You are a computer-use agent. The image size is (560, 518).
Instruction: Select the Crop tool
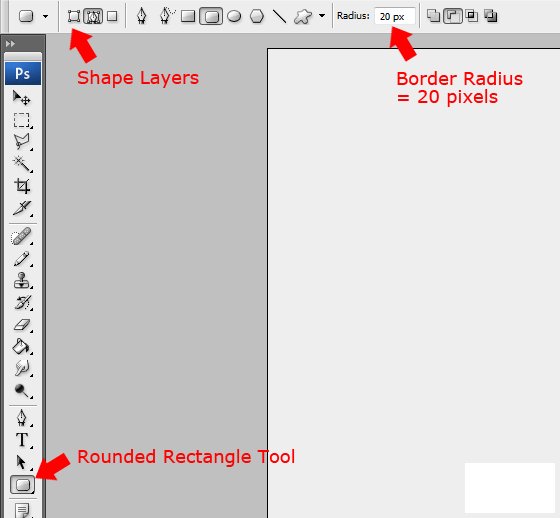[22, 186]
